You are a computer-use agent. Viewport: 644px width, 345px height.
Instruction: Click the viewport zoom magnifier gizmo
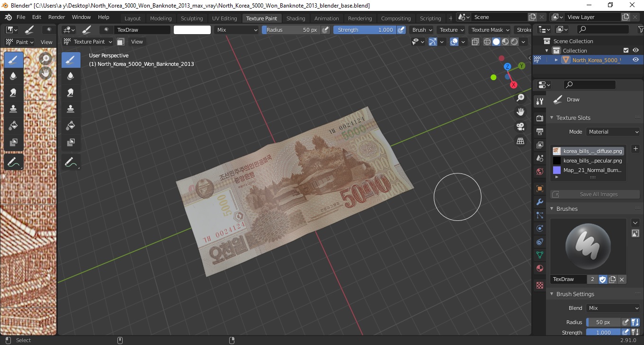tap(520, 98)
